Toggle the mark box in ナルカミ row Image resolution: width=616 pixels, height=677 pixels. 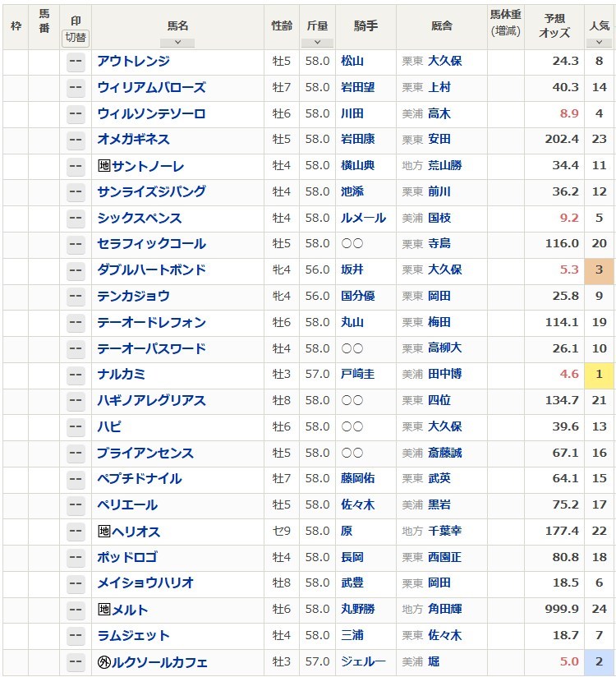(76, 374)
